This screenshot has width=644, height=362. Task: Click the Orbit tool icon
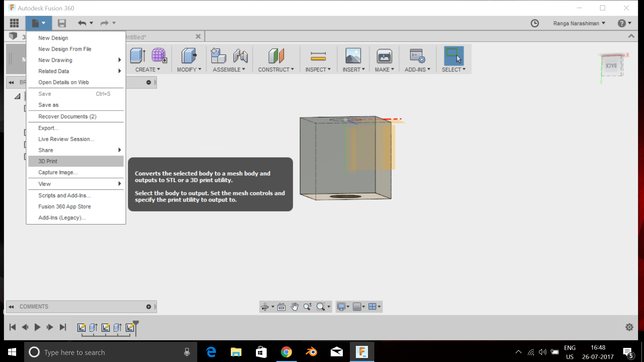(265, 306)
